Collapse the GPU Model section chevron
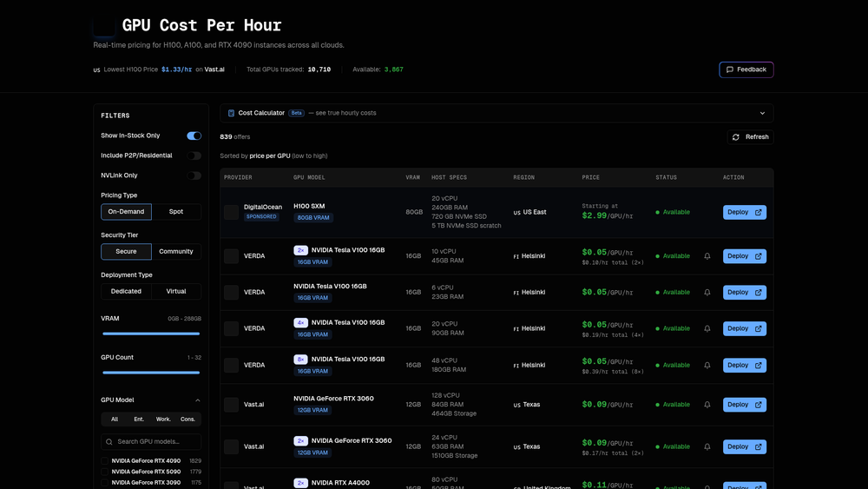This screenshot has height=489, width=868. tap(198, 400)
